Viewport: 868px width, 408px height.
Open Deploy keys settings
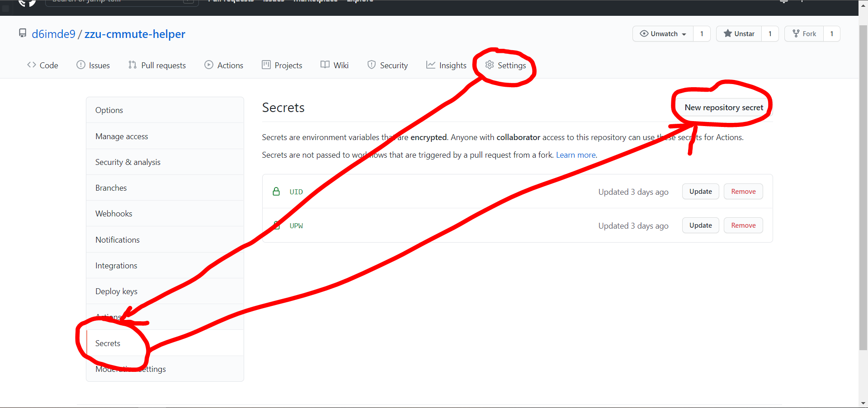point(165,291)
